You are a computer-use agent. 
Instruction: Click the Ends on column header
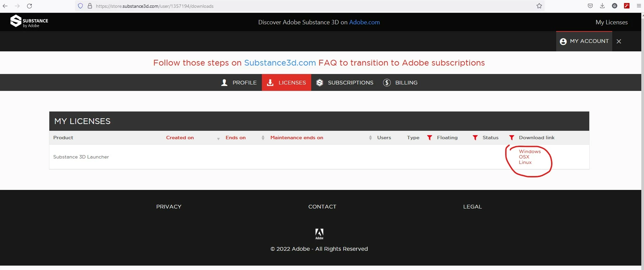point(236,138)
